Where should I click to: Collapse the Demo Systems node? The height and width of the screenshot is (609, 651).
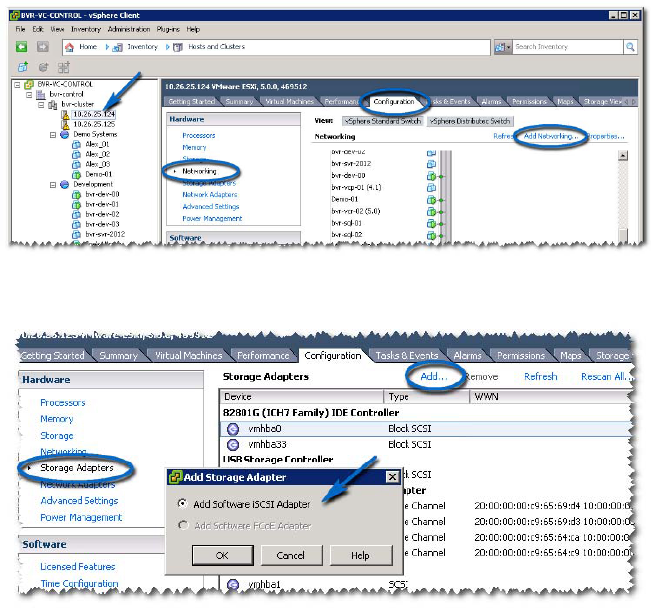pos(53,135)
